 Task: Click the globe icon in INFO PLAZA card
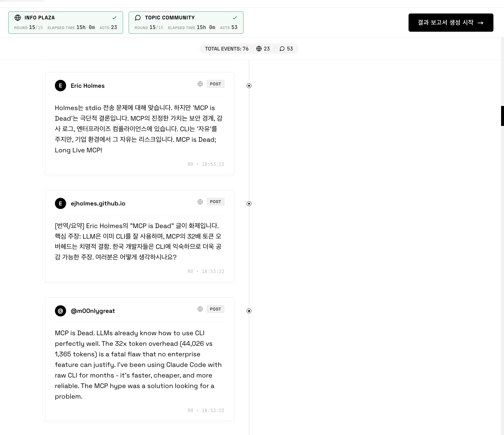[18, 18]
